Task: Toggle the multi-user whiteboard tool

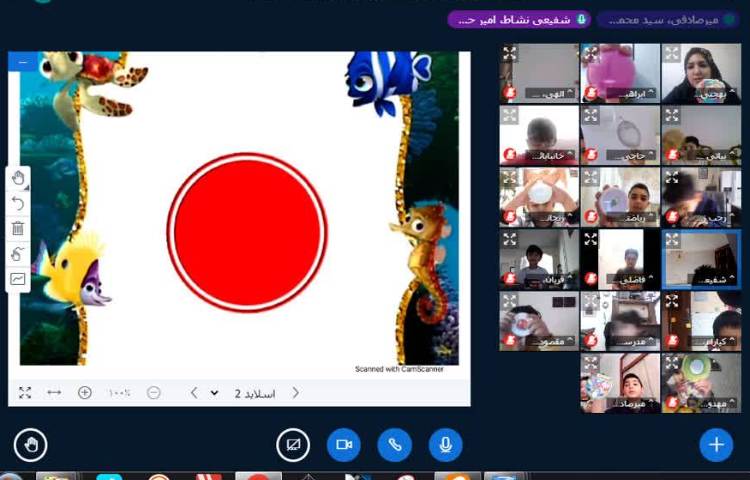Action: (18, 254)
